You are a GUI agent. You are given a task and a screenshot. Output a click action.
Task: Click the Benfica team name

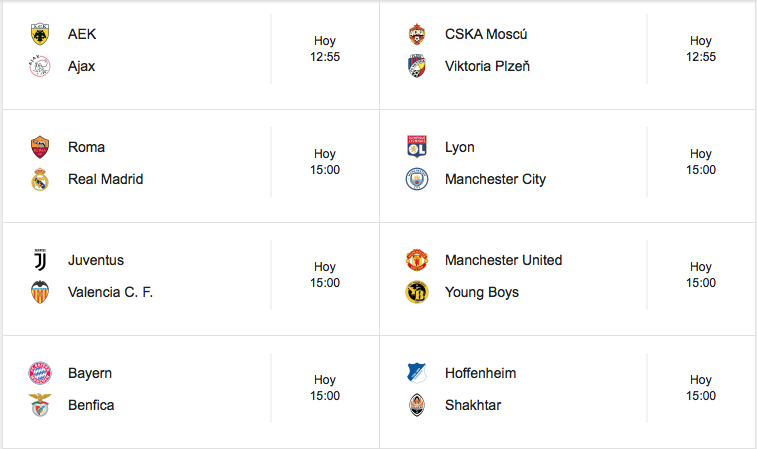91,405
